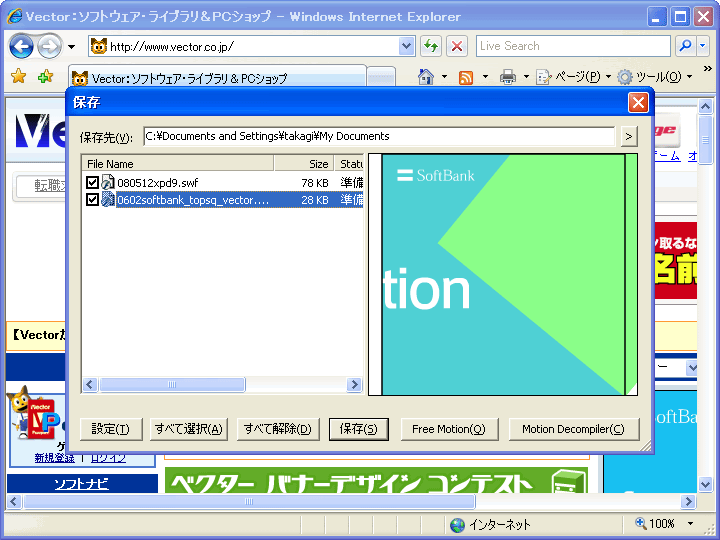Stop page loading with the red X icon

click(x=457, y=46)
